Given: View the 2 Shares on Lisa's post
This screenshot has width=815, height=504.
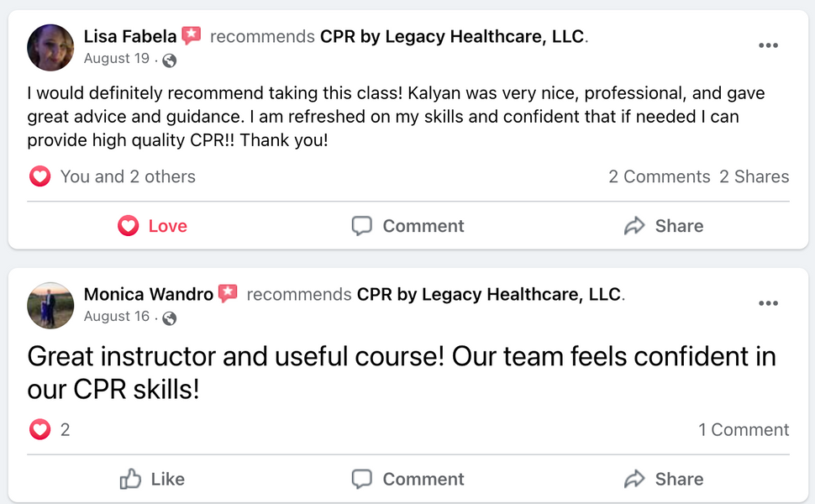Looking at the screenshot, I should 754,176.
